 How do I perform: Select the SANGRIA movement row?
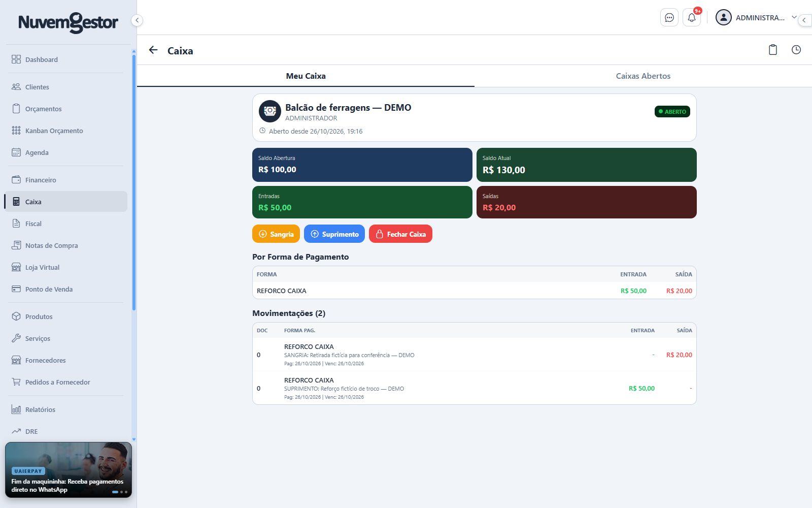coord(475,355)
